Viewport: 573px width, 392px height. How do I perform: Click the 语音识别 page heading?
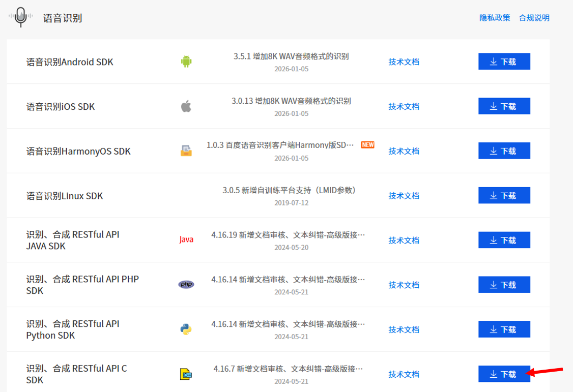point(62,18)
